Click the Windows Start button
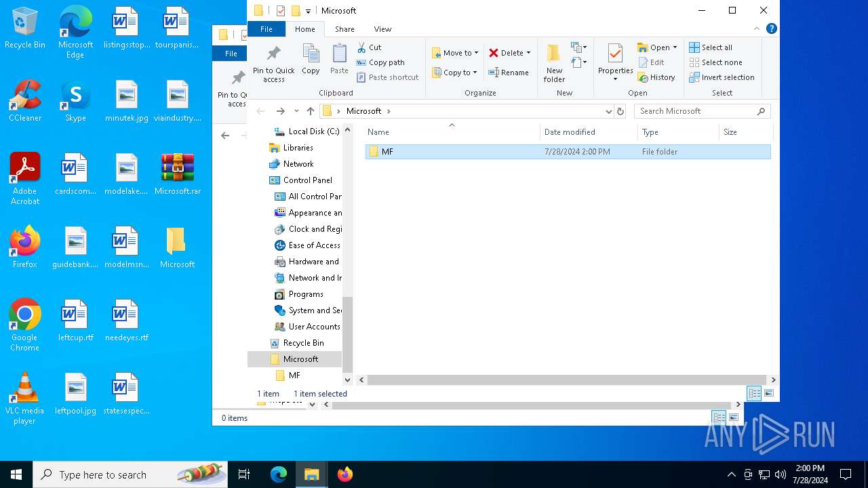The width and height of the screenshot is (868, 488). 16,474
